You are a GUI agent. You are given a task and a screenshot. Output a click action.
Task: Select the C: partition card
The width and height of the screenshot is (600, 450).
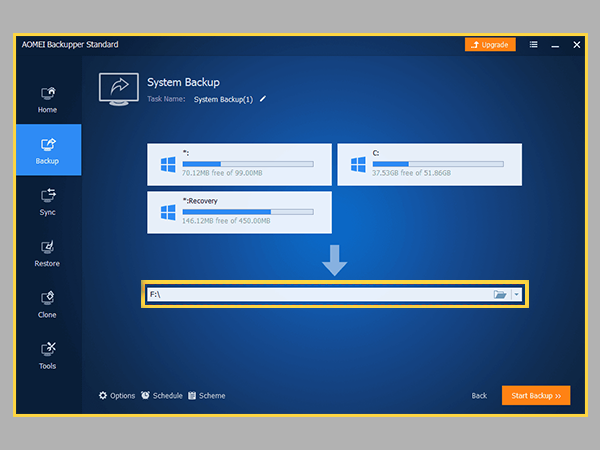point(429,164)
